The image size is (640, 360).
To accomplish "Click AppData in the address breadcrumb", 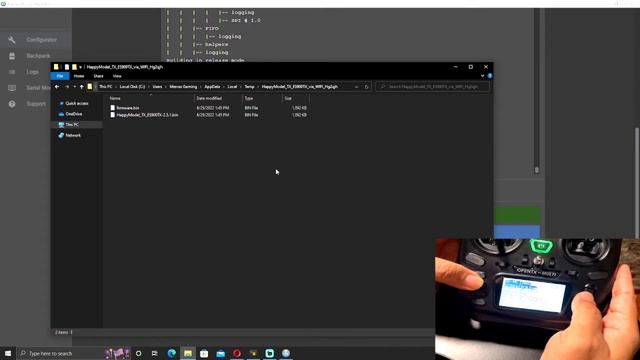I will [212, 87].
